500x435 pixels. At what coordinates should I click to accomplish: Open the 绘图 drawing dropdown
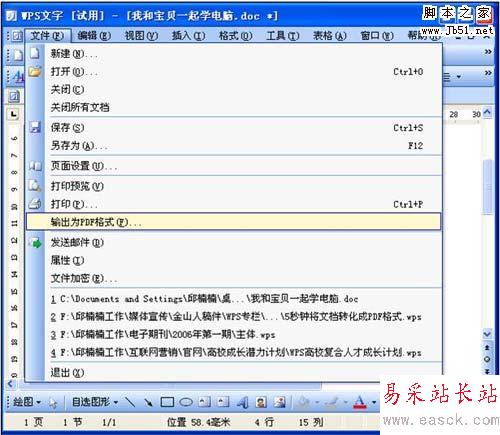[x=27, y=402]
